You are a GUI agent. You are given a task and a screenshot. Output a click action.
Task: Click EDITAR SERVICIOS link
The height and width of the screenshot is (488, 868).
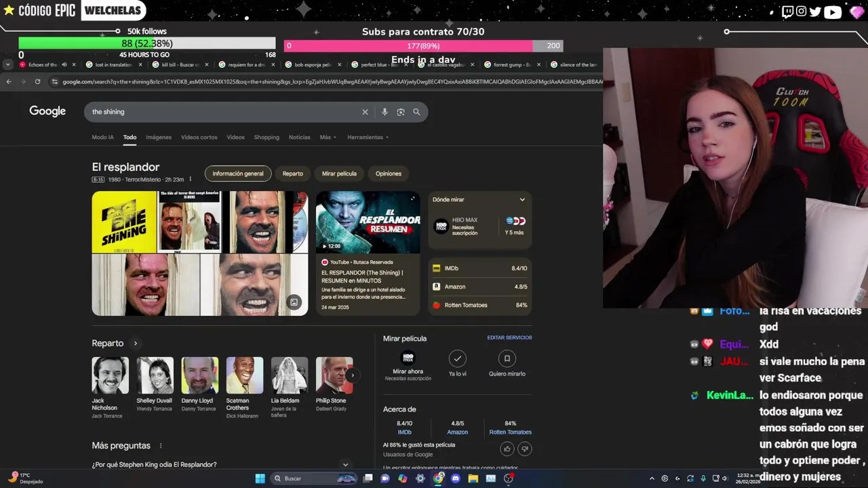(509, 338)
